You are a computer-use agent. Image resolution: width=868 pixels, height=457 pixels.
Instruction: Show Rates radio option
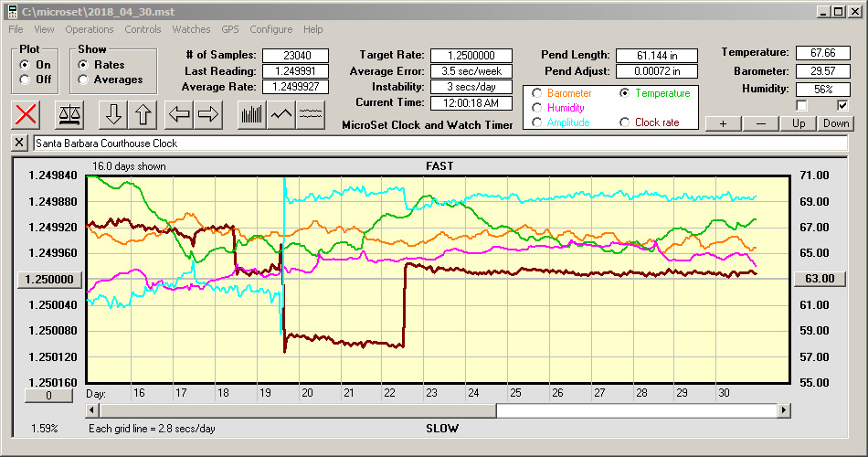pos(83,65)
